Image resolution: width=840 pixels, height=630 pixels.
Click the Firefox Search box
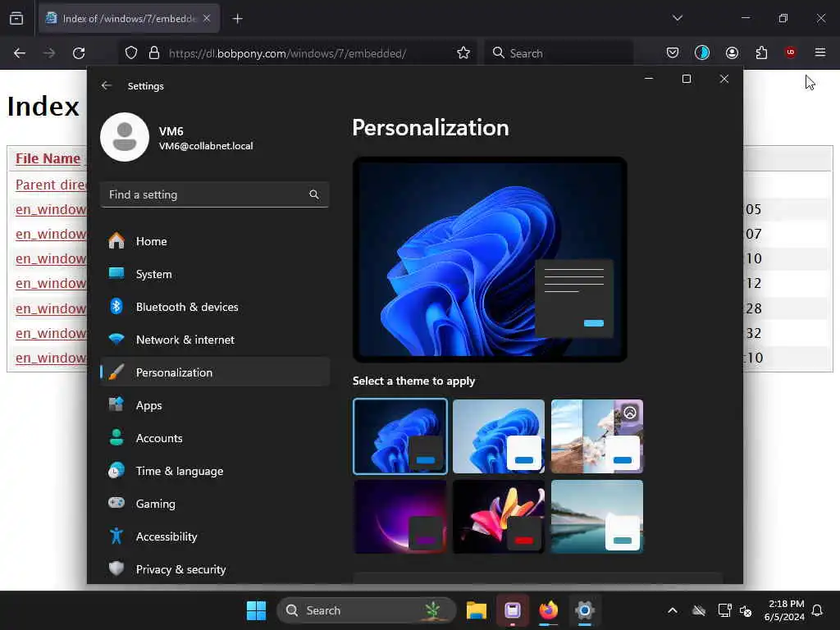(x=559, y=53)
